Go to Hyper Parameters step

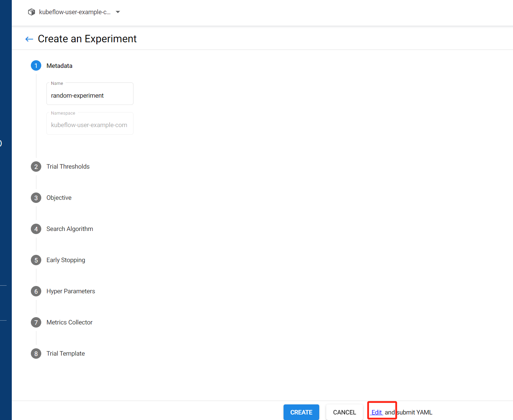pyautogui.click(x=71, y=291)
